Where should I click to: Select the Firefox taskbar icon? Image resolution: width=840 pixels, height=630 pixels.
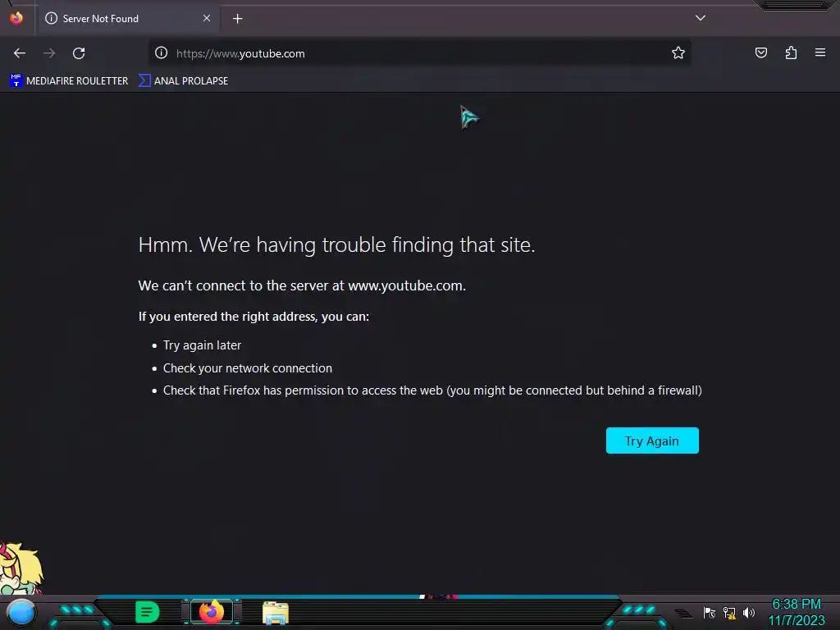tap(212, 612)
